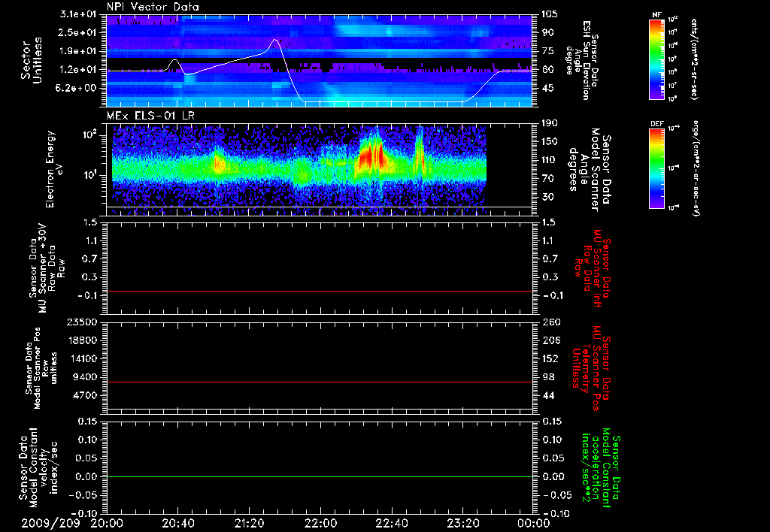This screenshot has height=532, width=770.
Task: Click the "22:00" time axis label
Action: [320, 523]
